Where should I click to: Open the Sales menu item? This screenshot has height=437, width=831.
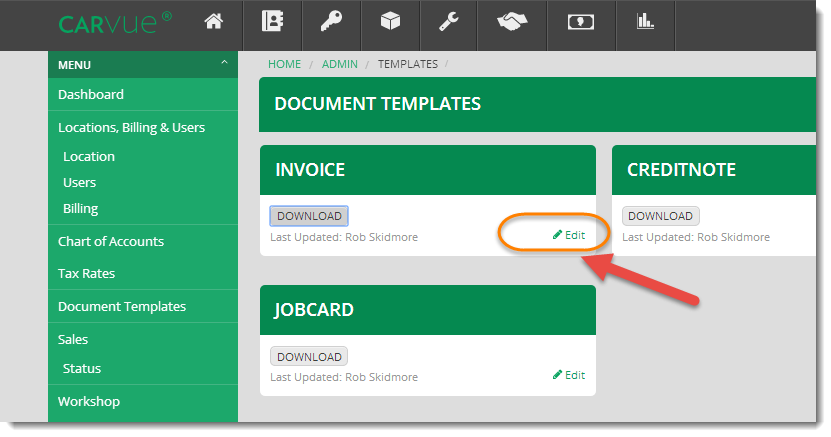point(73,339)
